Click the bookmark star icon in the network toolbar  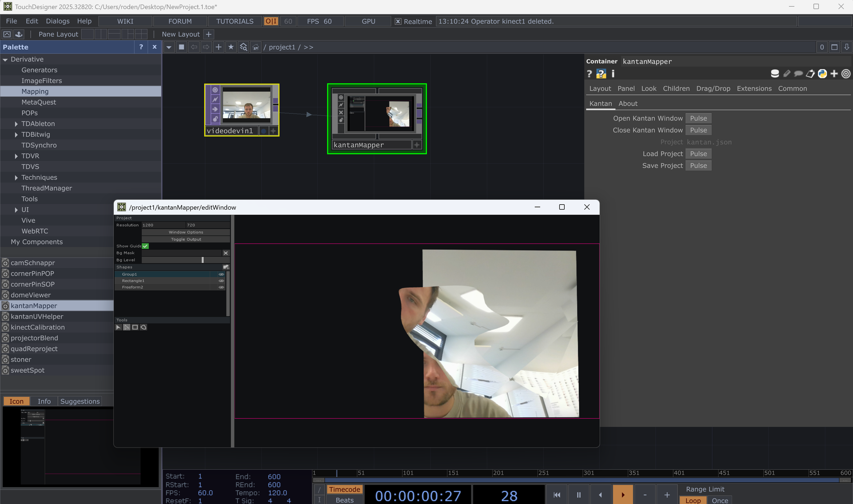click(231, 47)
